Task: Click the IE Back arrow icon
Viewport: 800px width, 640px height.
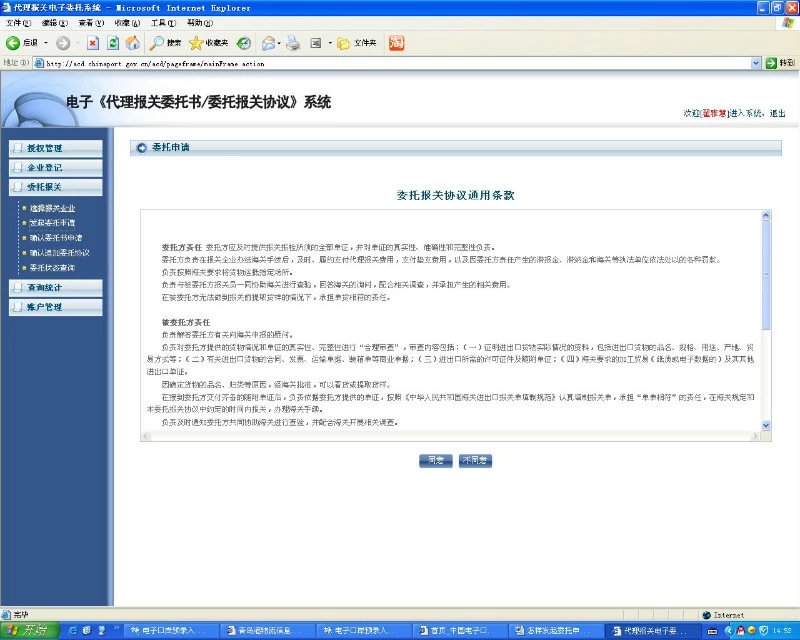Action: [13, 43]
